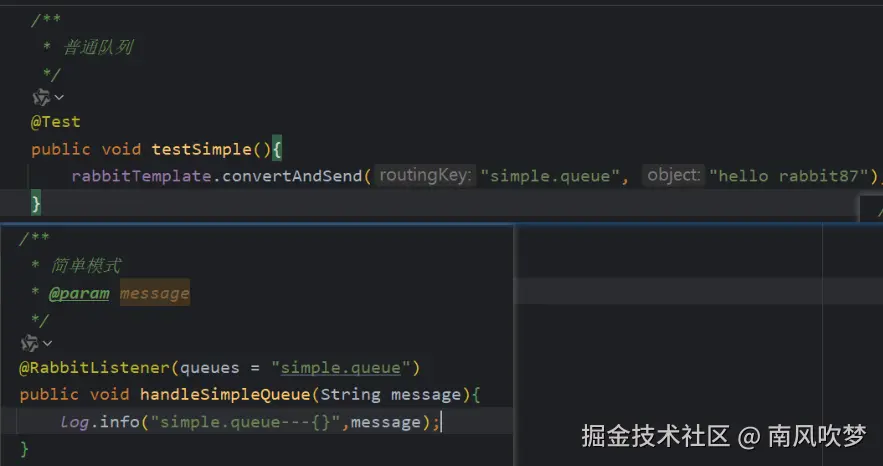
Task: Click the queues attribute name
Action: pyautogui.click(x=209, y=368)
